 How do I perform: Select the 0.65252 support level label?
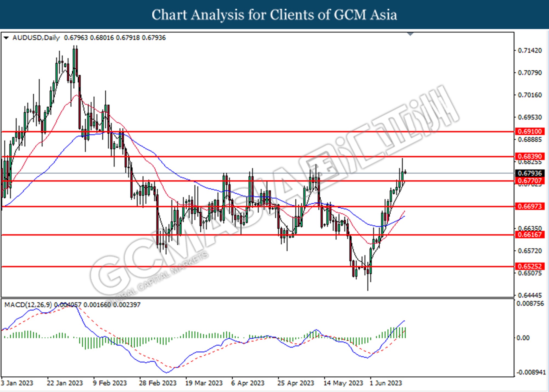530,266
